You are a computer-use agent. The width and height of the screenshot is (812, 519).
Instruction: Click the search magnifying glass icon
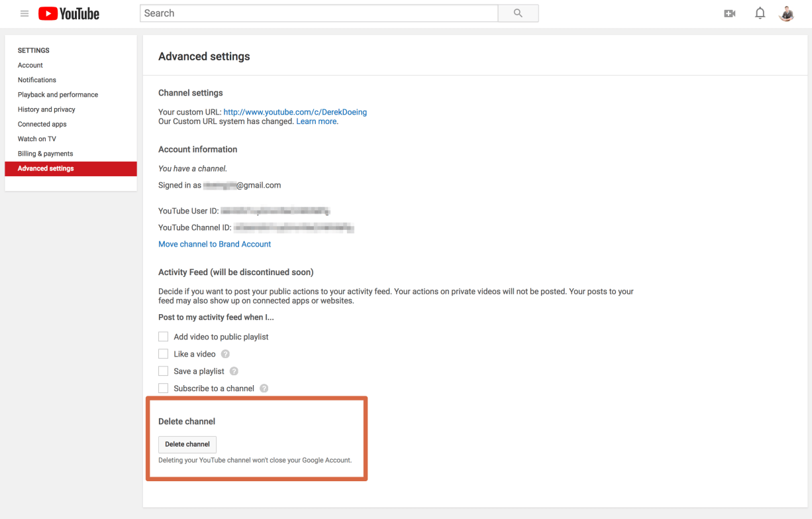click(x=518, y=13)
